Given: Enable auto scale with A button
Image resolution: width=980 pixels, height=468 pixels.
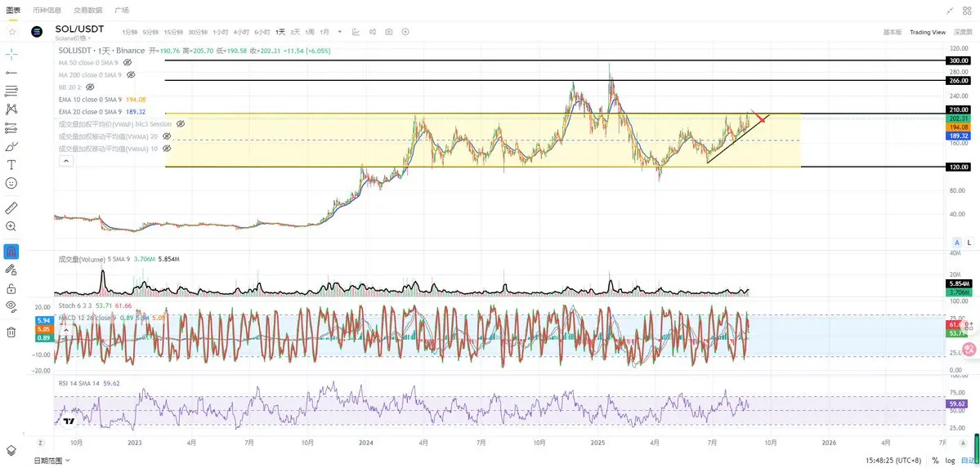Looking at the screenshot, I should (x=957, y=243).
